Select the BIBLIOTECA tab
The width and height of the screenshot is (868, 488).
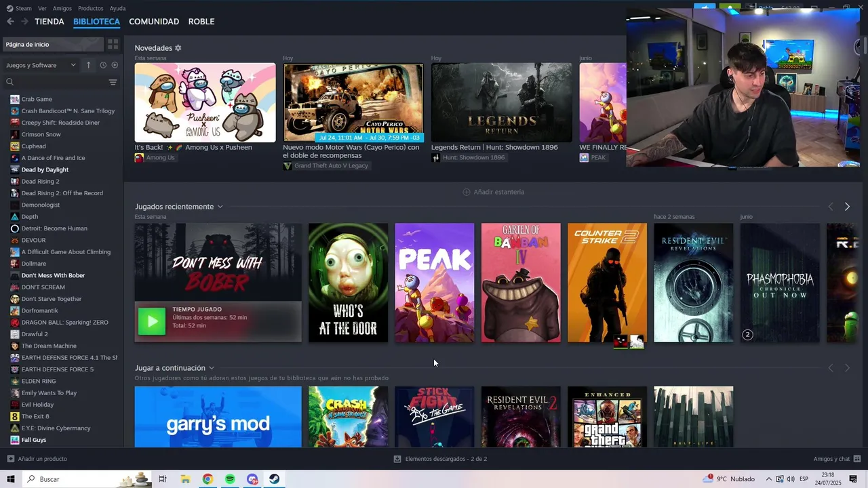tap(96, 22)
